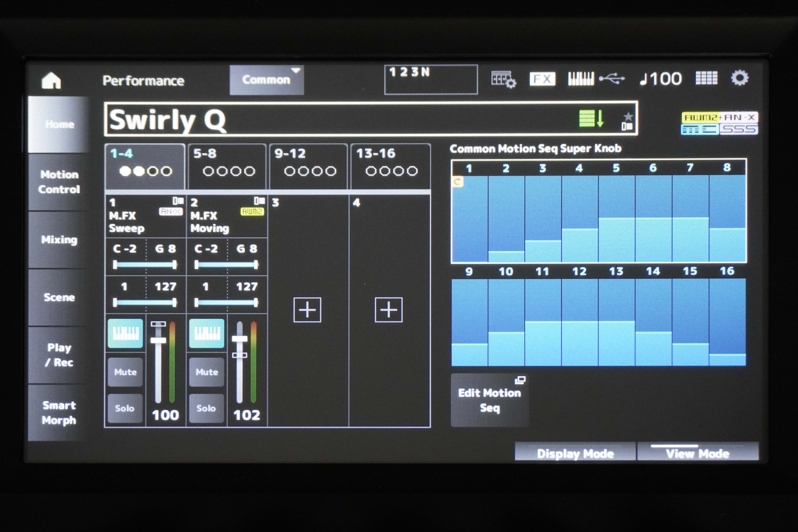The image size is (798, 532).
Task: Tap the Home house icon
Action: pos(51,80)
